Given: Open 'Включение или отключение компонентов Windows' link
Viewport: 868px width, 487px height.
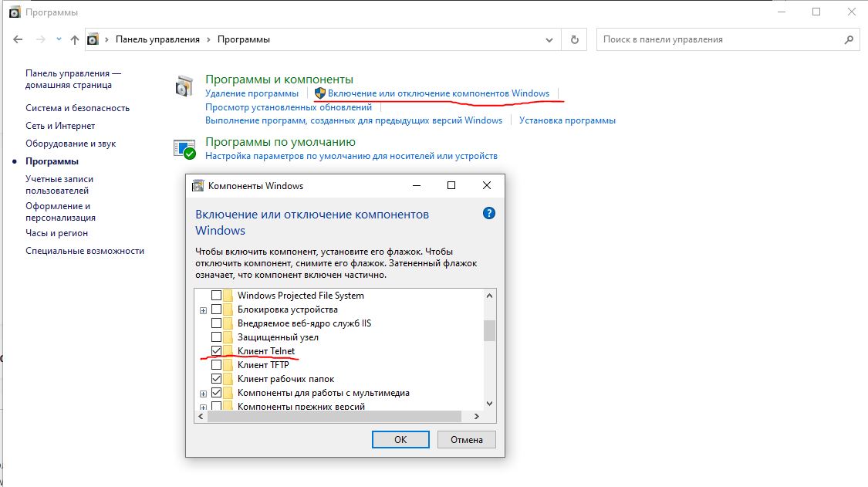Looking at the screenshot, I should click(x=438, y=93).
